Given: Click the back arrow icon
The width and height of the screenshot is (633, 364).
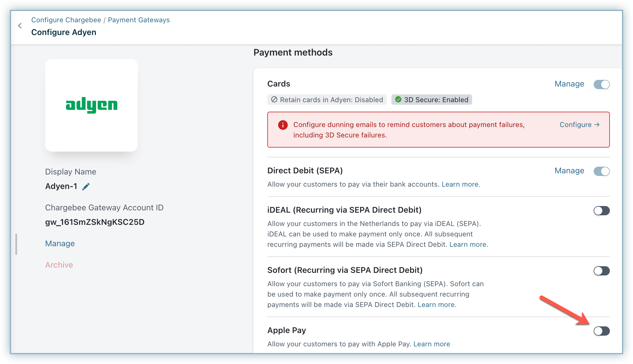Looking at the screenshot, I should coord(20,26).
